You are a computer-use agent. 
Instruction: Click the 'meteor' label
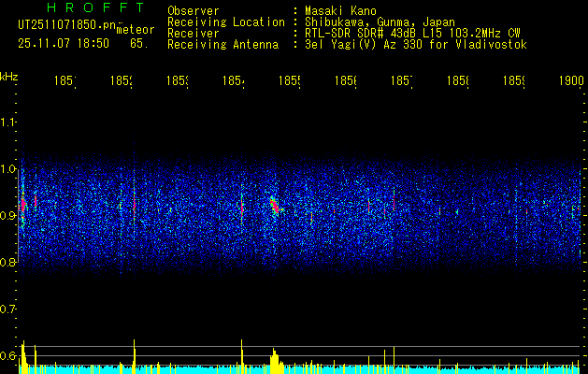click(x=136, y=30)
